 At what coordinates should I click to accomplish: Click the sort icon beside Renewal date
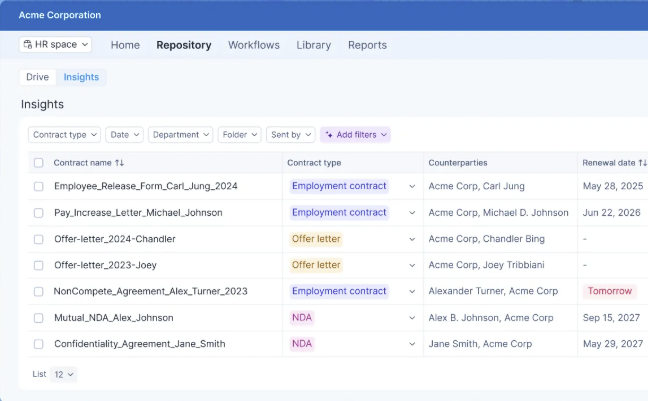pos(643,163)
